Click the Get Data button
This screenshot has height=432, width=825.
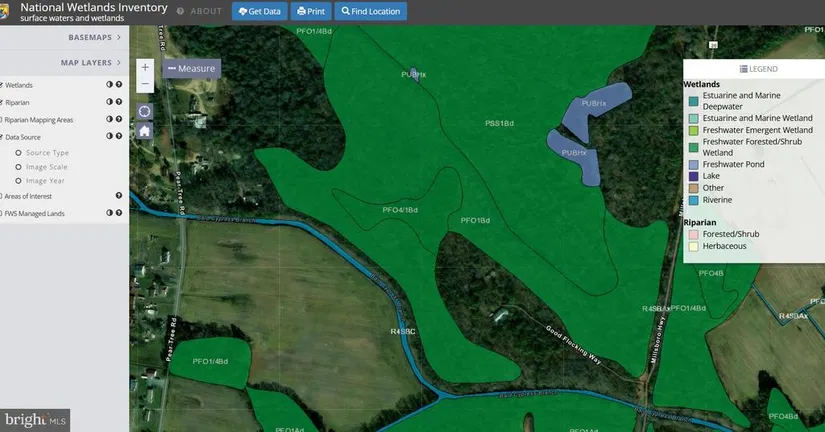pyautogui.click(x=259, y=12)
